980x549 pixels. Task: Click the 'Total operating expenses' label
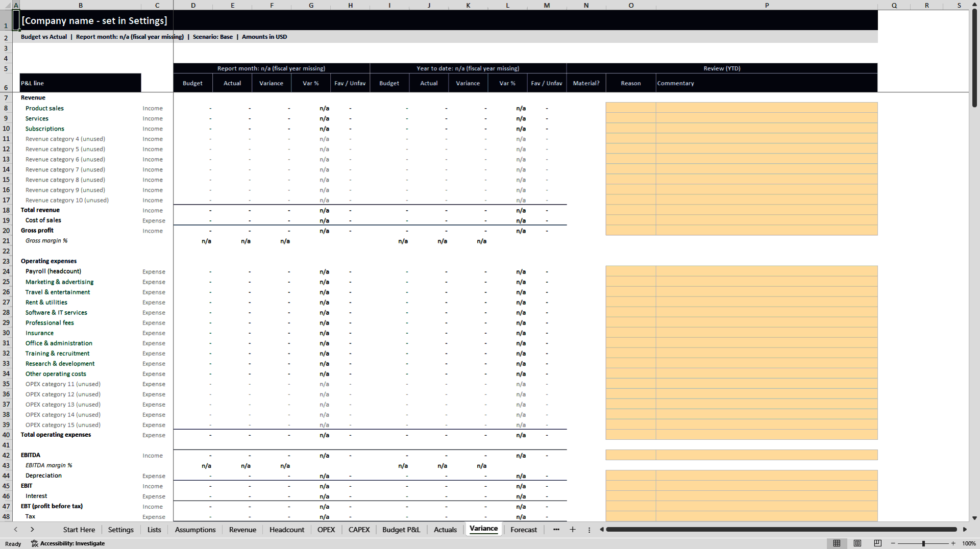pyautogui.click(x=56, y=435)
